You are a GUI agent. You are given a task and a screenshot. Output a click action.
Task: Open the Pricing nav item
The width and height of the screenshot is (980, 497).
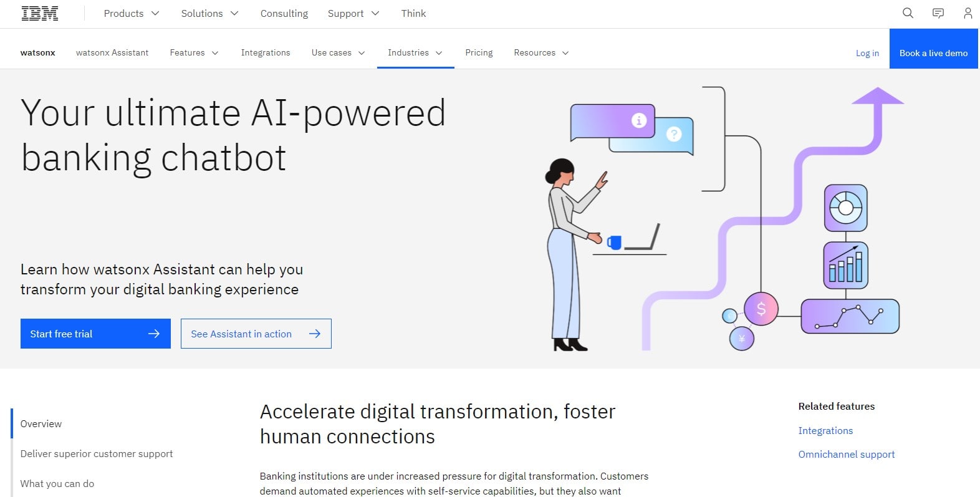click(479, 52)
